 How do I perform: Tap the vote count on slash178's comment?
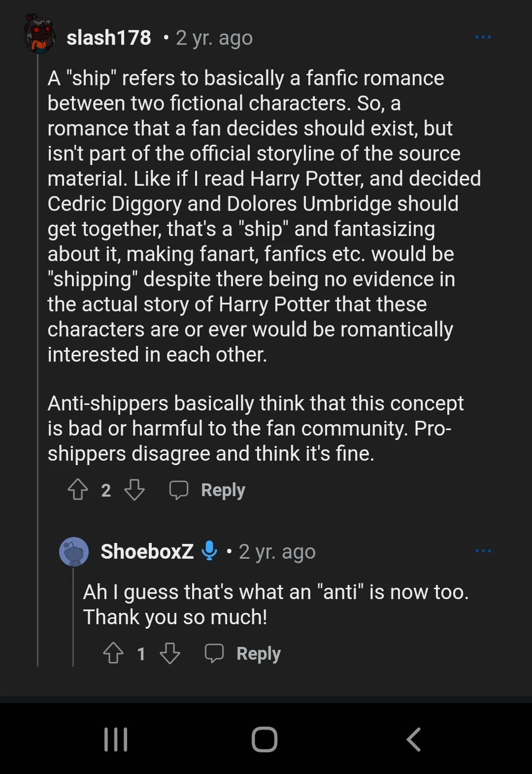[106, 490]
